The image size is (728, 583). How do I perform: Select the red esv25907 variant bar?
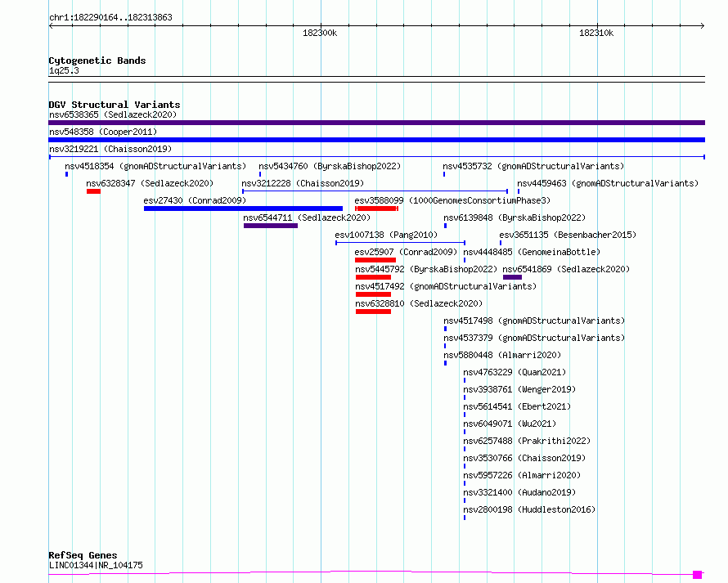(375, 260)
